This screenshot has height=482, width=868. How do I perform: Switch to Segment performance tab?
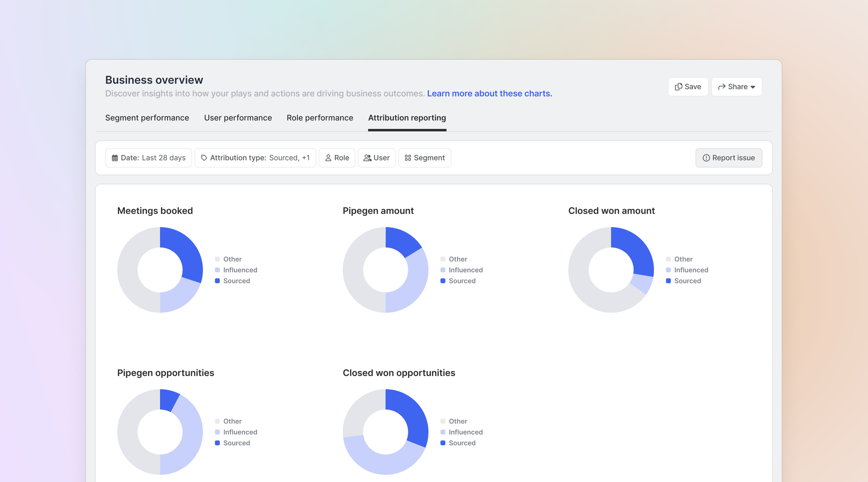coord(147,118)
